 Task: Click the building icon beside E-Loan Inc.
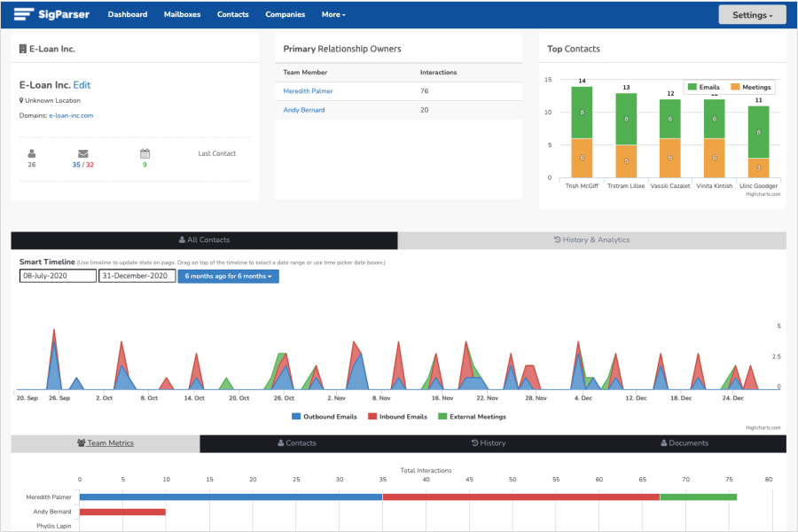(x=23, y=49)
